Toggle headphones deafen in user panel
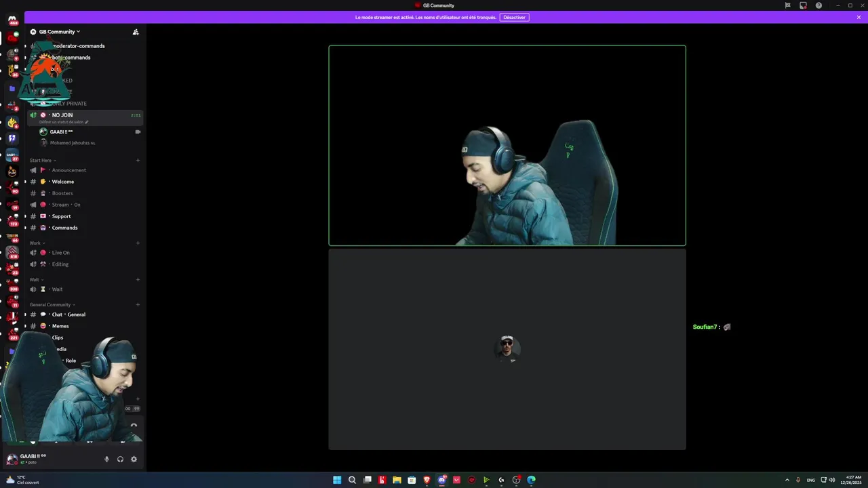 [120, 459]
